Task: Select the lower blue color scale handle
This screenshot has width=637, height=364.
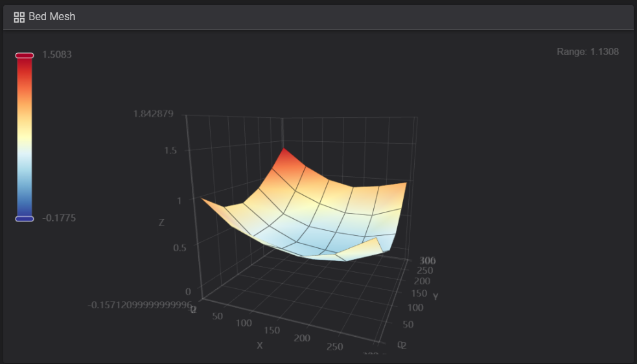Action: pos(25,218)
